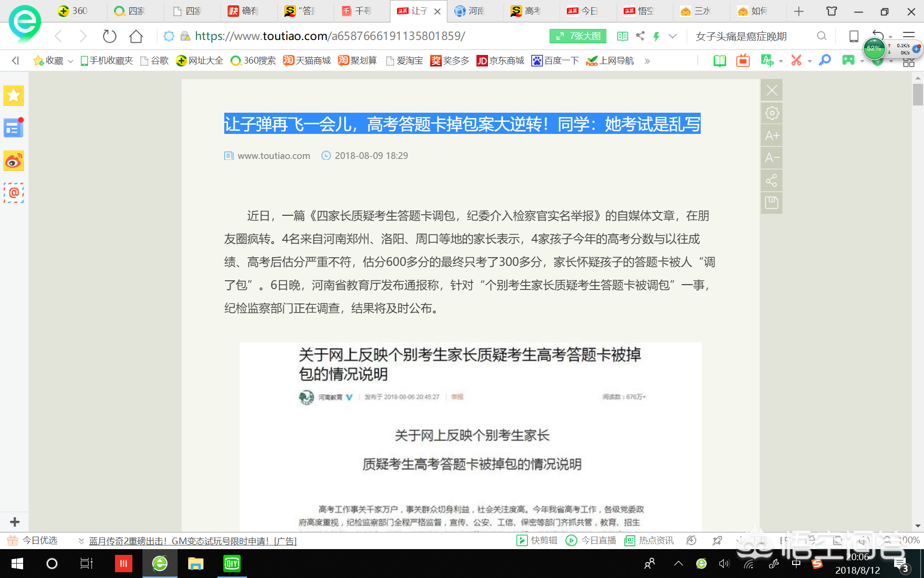Click the 7张大图 button in address bar
The height and width of the screenshot is (578, 924).
577,36
